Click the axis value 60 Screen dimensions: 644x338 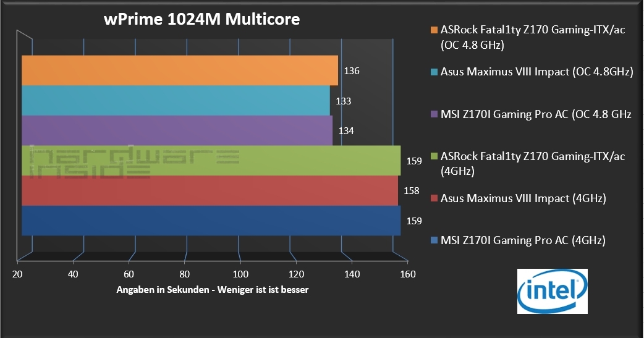tap(129, 274)
